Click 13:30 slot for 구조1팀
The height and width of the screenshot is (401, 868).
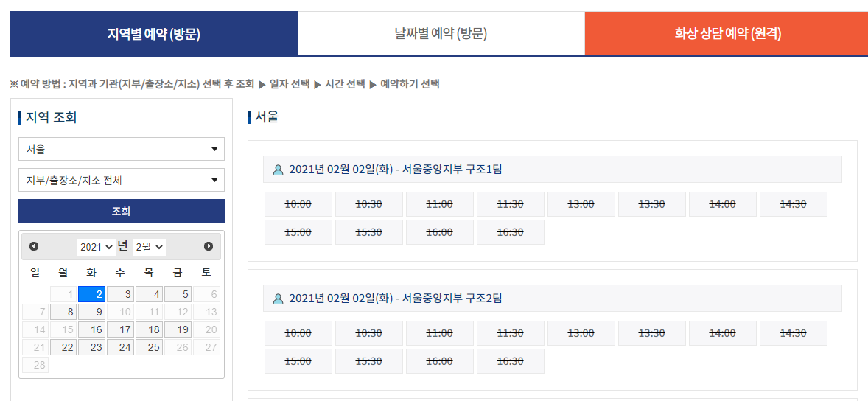tap(652, 204)
